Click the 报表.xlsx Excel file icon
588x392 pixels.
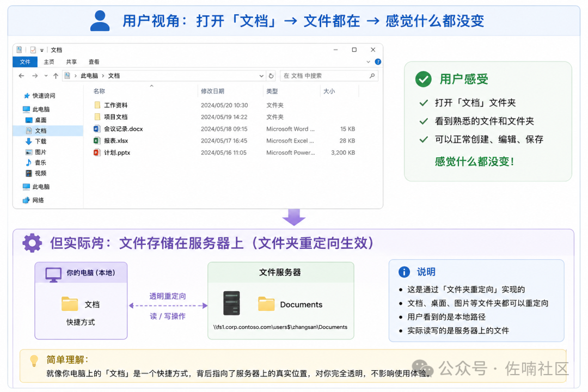point(97,140)
